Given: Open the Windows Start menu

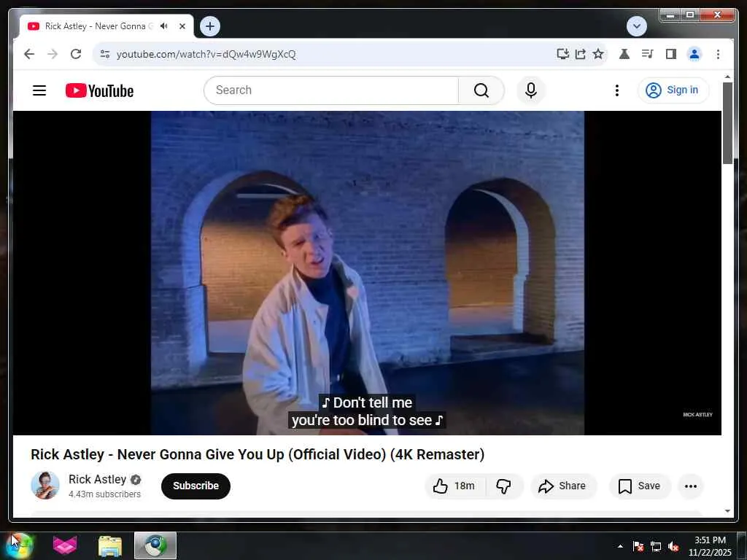Looking at the screenshot, I should 19,545.
